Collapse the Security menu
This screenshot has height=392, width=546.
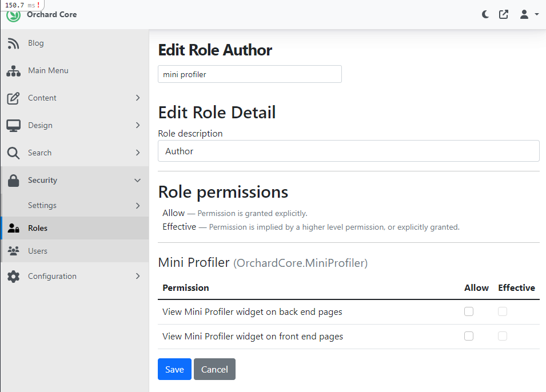click(x=74, y=181)
